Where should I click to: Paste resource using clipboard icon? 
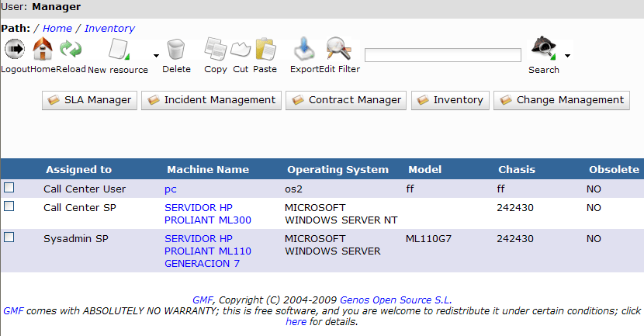coord(265,49)
